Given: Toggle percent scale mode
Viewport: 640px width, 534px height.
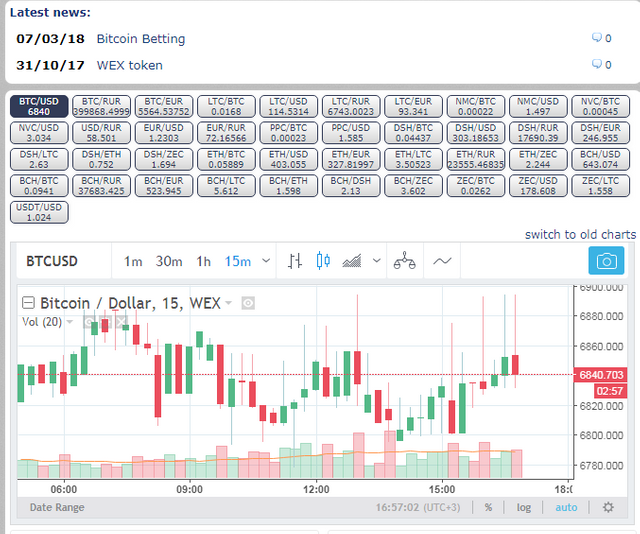Looking at the screenshot, I should click(x=488, y=507).
